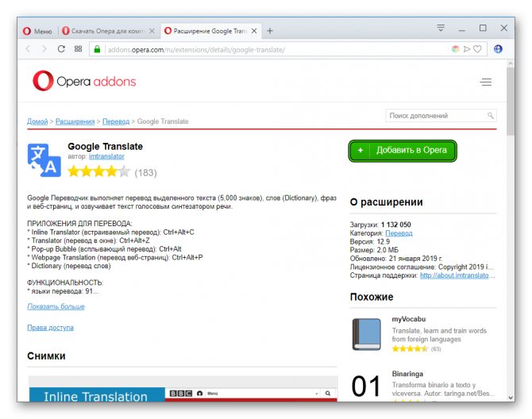Open the globe extension icon in toolbar
This screenshot has width=532, height=419.
tap(498, 49)
